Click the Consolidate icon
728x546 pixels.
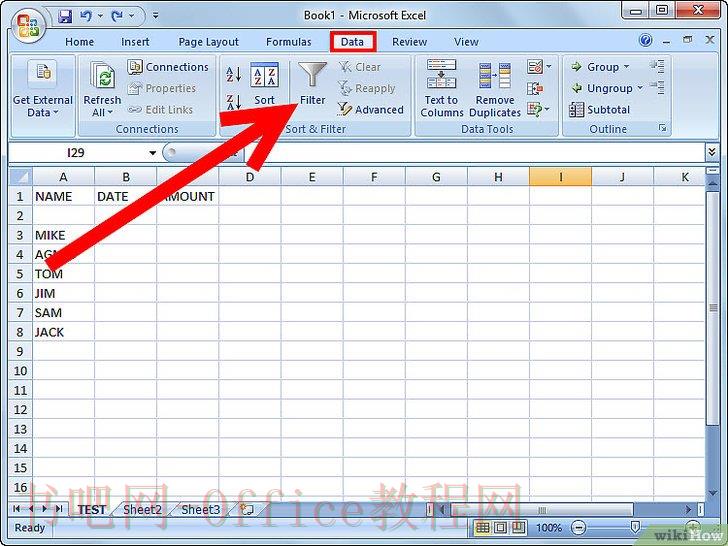pos(535,88)
